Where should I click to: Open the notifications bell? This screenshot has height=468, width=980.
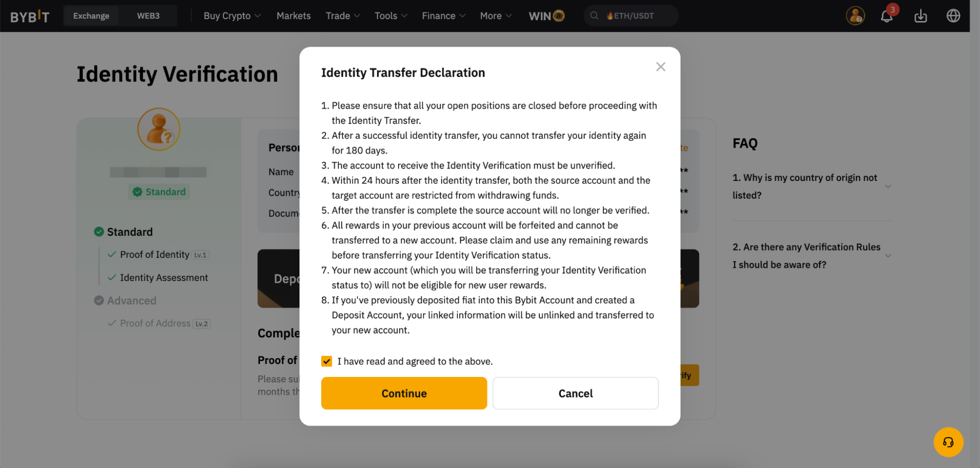click(886, 16)
